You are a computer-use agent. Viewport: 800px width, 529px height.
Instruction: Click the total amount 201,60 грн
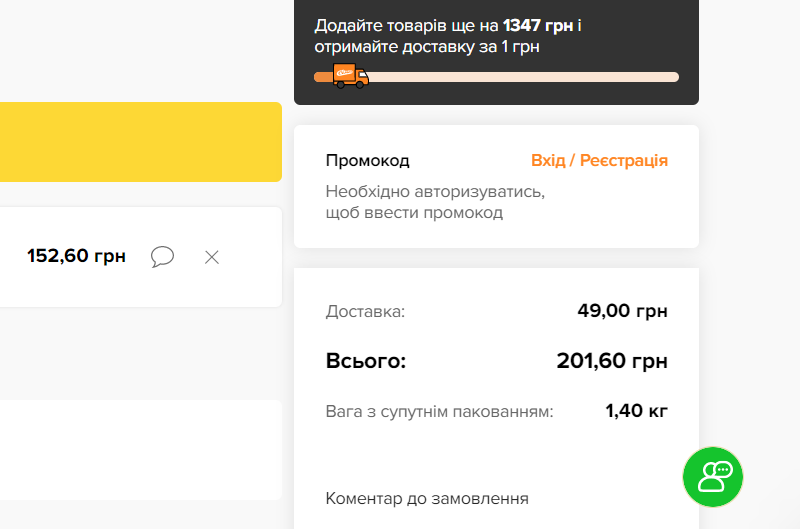[x=612, y=361]
